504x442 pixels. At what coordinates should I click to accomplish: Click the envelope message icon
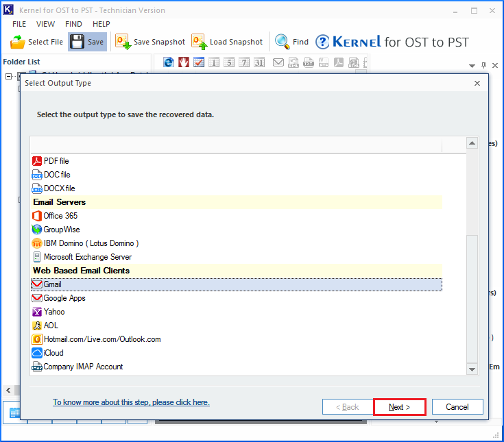(278, 62)
